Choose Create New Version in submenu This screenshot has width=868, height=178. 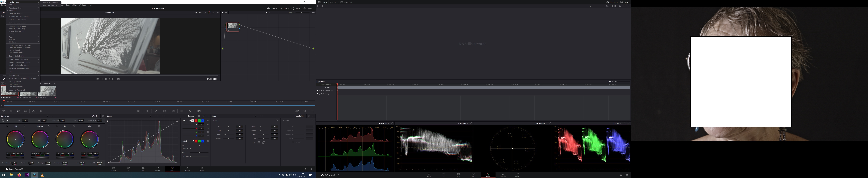pyautogui.click(x=51, y=3)
